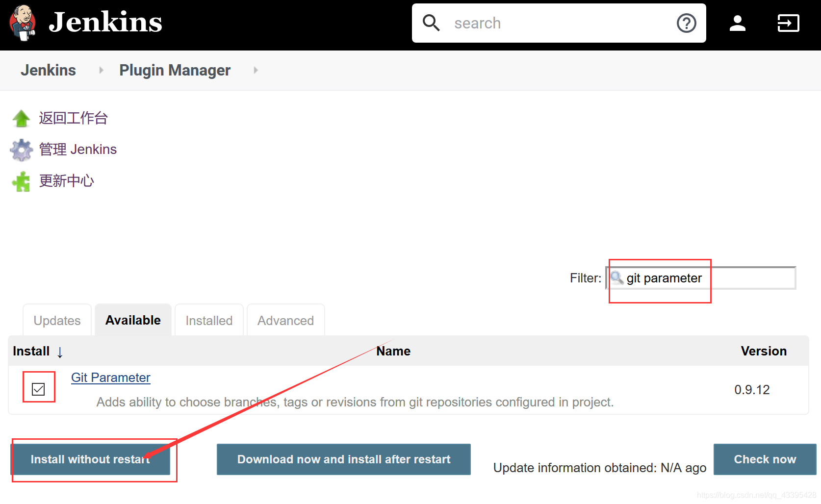The image size is (821, 504).
Task: Sort by the Install column header
Action: click(x=31, y=351)
